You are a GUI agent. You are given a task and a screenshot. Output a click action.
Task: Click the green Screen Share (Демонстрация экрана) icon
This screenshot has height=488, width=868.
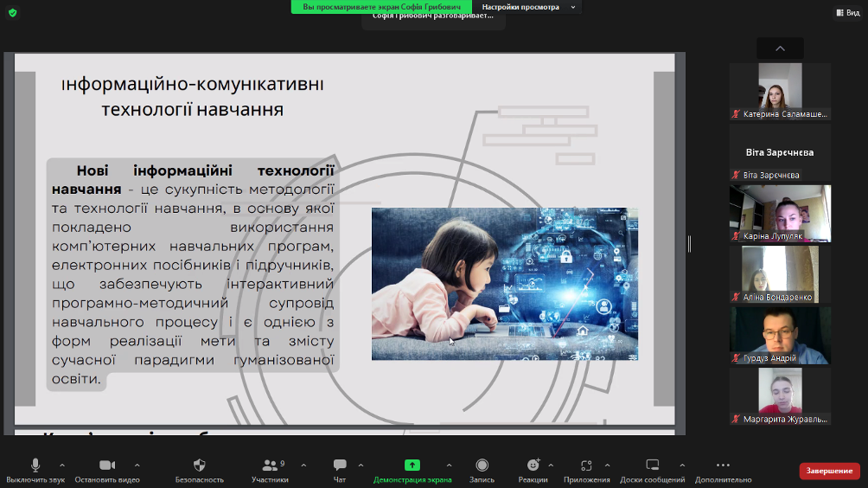click(412, 466)
